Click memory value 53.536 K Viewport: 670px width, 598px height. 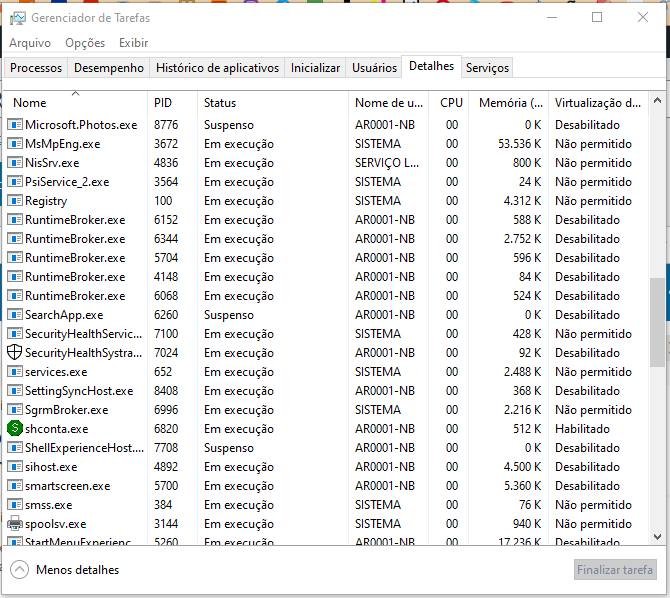point(520,144)
